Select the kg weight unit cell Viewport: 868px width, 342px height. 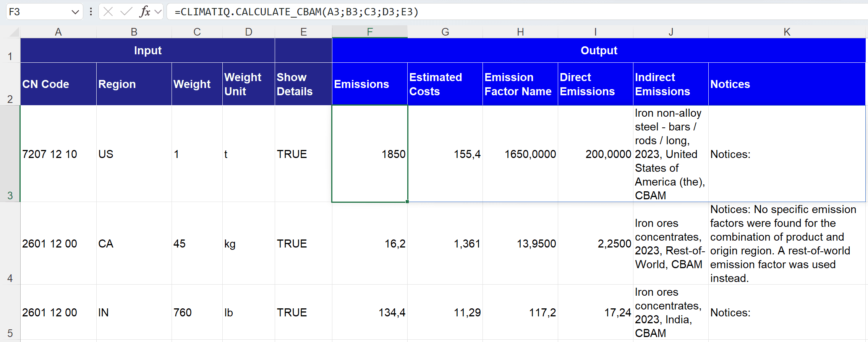pyautogui.click(x=248, y=243)
